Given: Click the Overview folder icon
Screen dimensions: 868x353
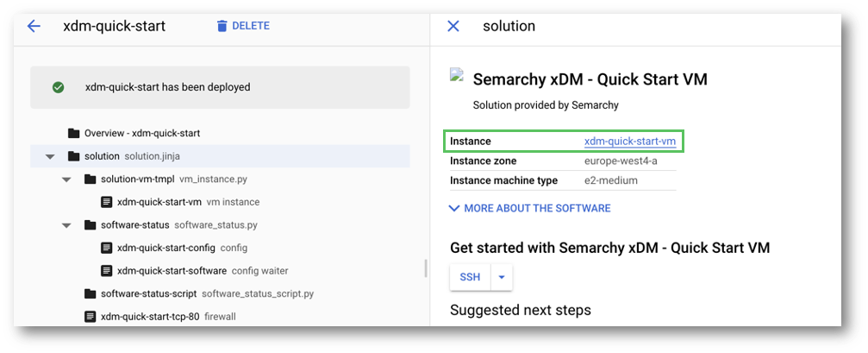Looking at the screenshot, I should coord(73,133).
